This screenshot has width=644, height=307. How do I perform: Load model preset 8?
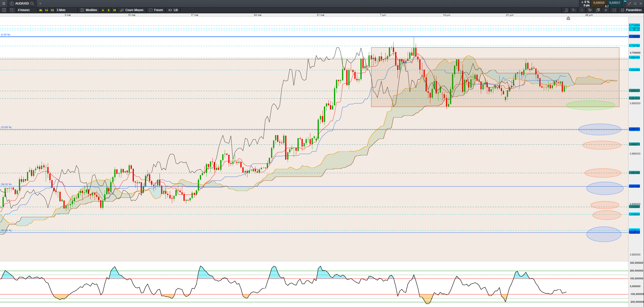point(108,10)
